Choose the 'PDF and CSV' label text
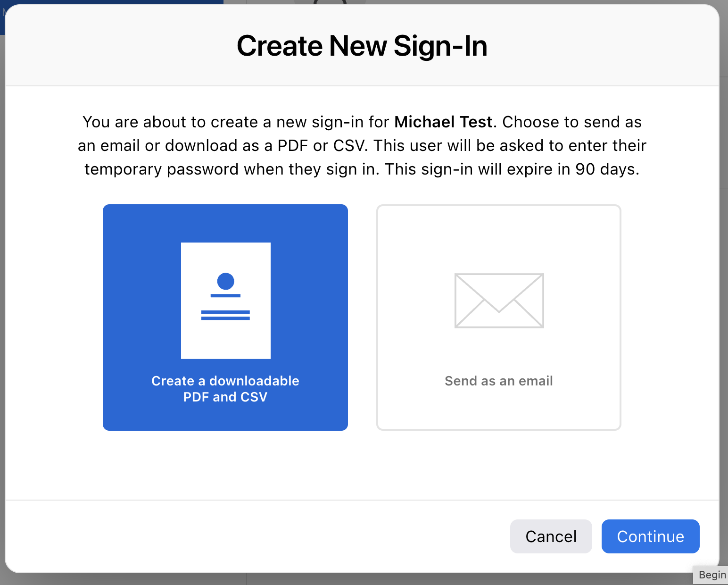Image resolution: width=728 pixels, height=585 pixels. (225, 397)
